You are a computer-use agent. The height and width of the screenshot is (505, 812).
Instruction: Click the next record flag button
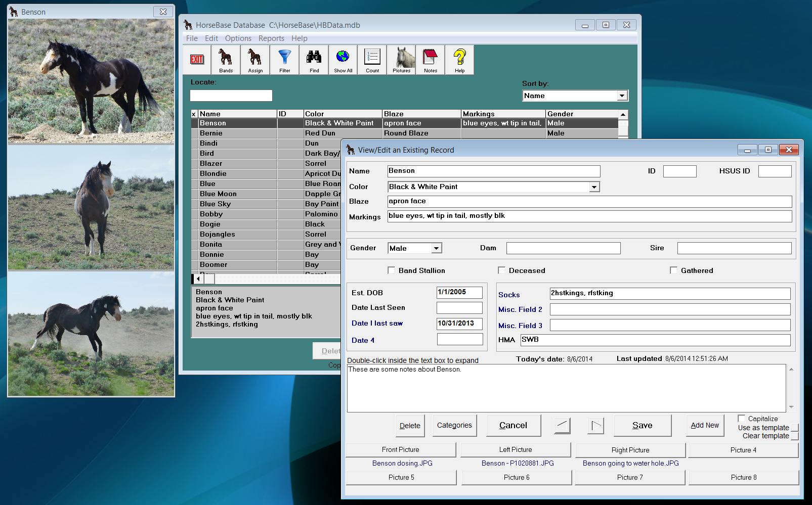(x=596, y=426)
